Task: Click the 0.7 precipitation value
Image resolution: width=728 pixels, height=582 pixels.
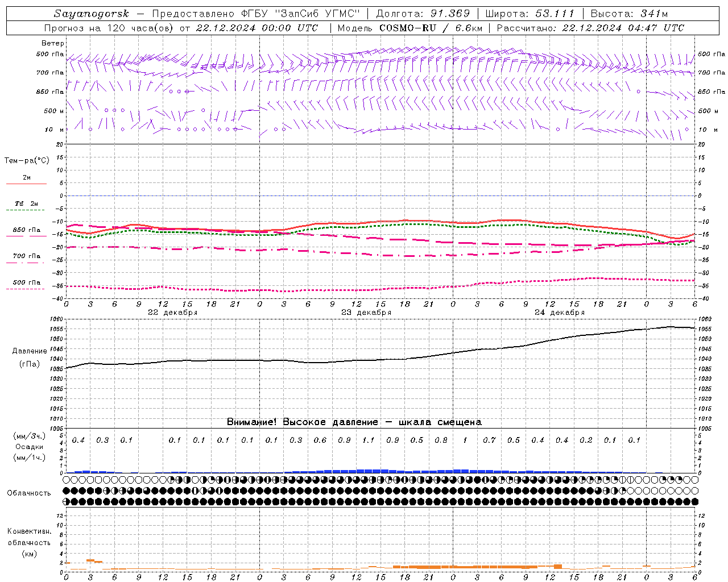Action: (x=489, y=440)
